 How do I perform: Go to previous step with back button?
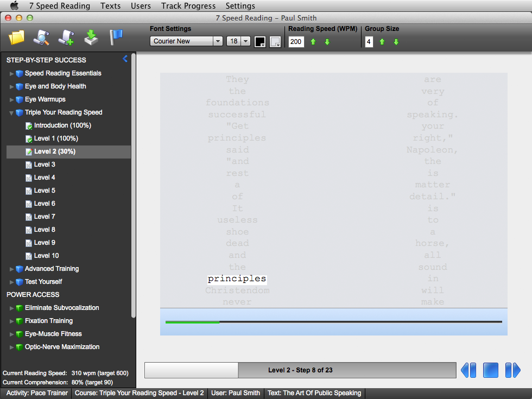[x=468, y=370]
